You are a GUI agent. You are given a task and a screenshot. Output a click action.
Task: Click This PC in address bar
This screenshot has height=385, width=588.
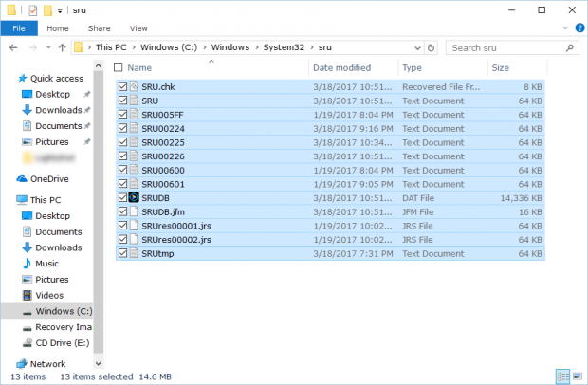tap(111, 47)
